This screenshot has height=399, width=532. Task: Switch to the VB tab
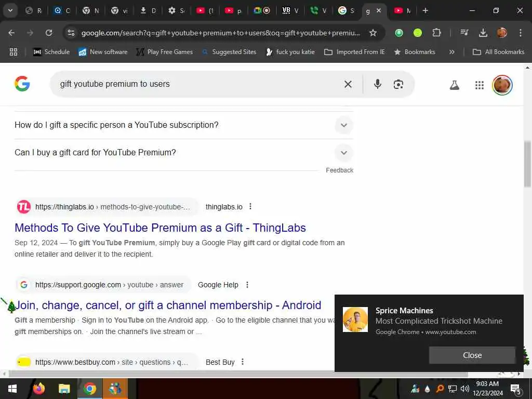coord(290,10)
